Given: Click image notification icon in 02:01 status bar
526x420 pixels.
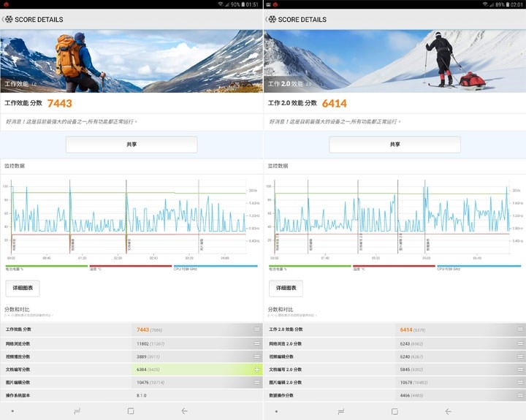Looking at the screenshot, I should [268, 4].
